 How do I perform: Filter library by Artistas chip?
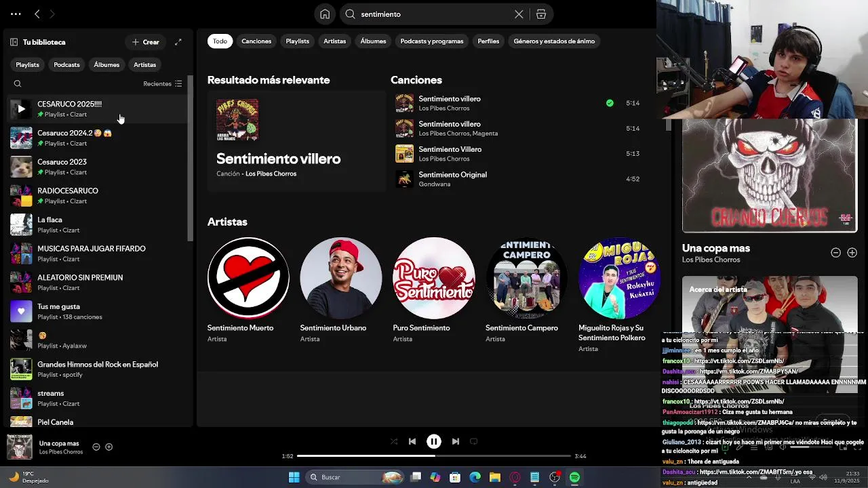pyautogui.click(x=144, y=65)
